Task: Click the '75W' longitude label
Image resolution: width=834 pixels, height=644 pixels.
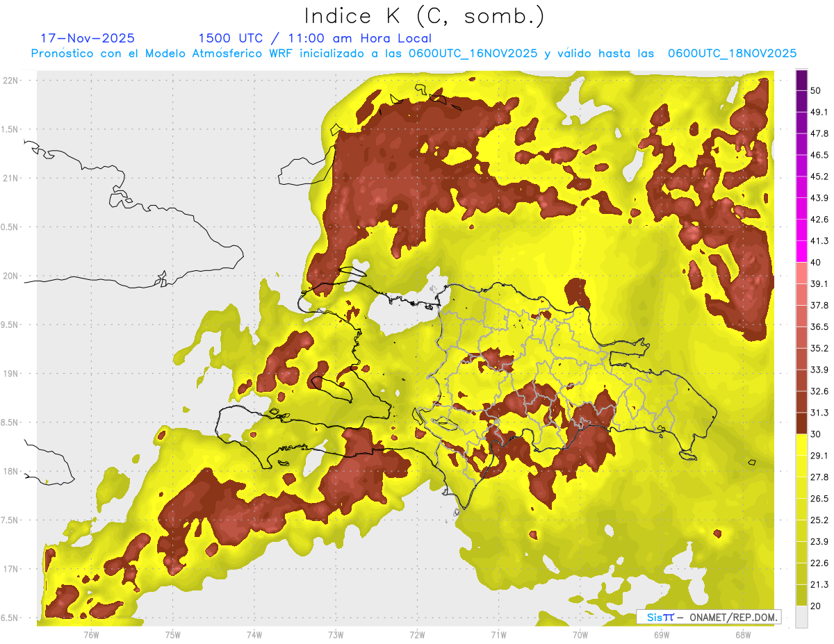Action: pyautogui.click(x=173, y=635)
